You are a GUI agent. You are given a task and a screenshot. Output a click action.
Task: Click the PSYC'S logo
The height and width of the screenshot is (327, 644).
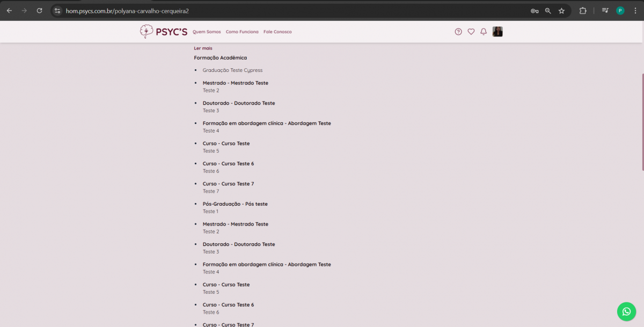click(x=164, y=32)
